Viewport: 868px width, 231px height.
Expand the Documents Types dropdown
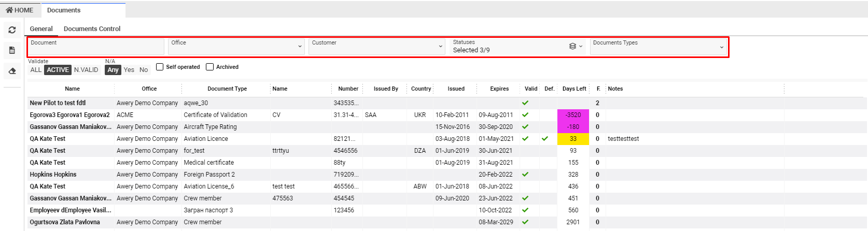coord(659,46)
